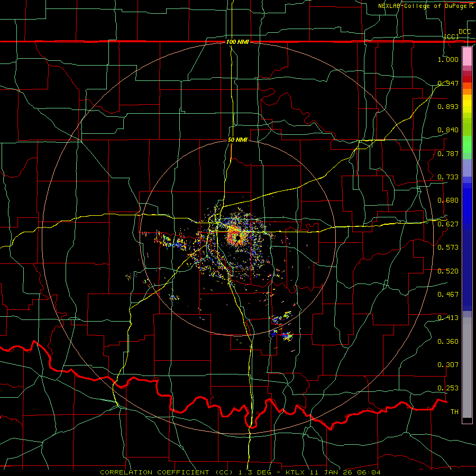
Task: Click the [CC] legend header label
Action: tap(452, 36)
